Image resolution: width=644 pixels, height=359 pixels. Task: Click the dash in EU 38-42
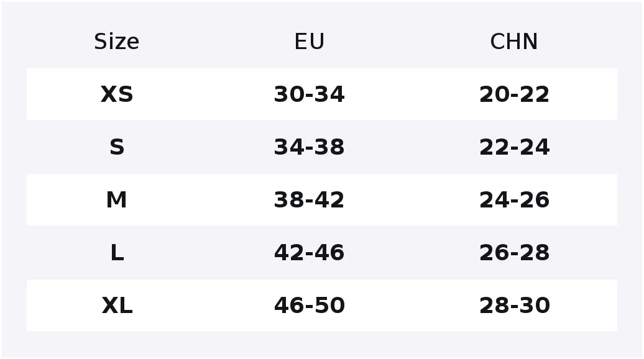(310, 201)
